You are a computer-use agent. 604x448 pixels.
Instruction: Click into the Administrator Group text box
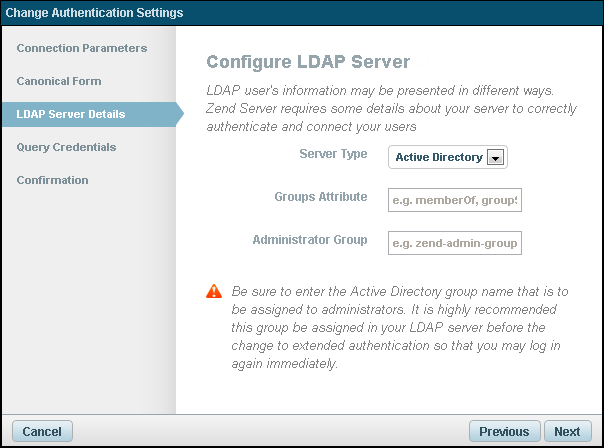[455, 243]
